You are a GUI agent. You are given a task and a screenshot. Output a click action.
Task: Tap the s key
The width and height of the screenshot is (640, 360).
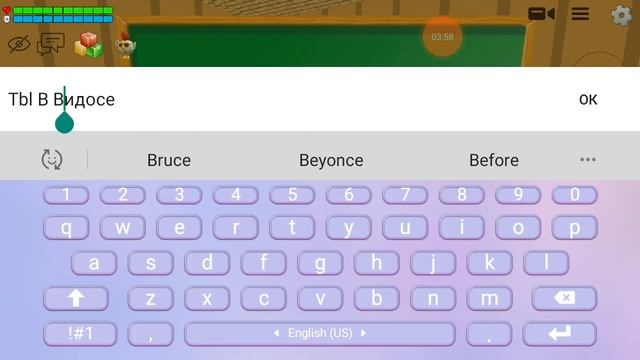(151, 263)
